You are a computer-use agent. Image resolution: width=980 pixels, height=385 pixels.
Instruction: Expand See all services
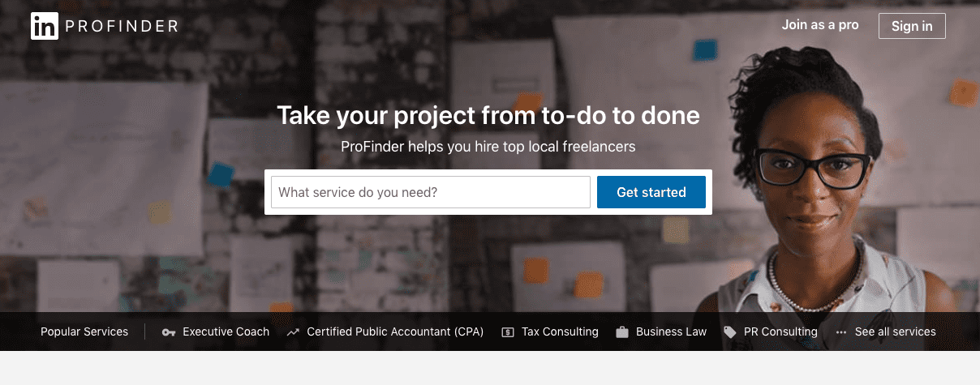(896, 332)
